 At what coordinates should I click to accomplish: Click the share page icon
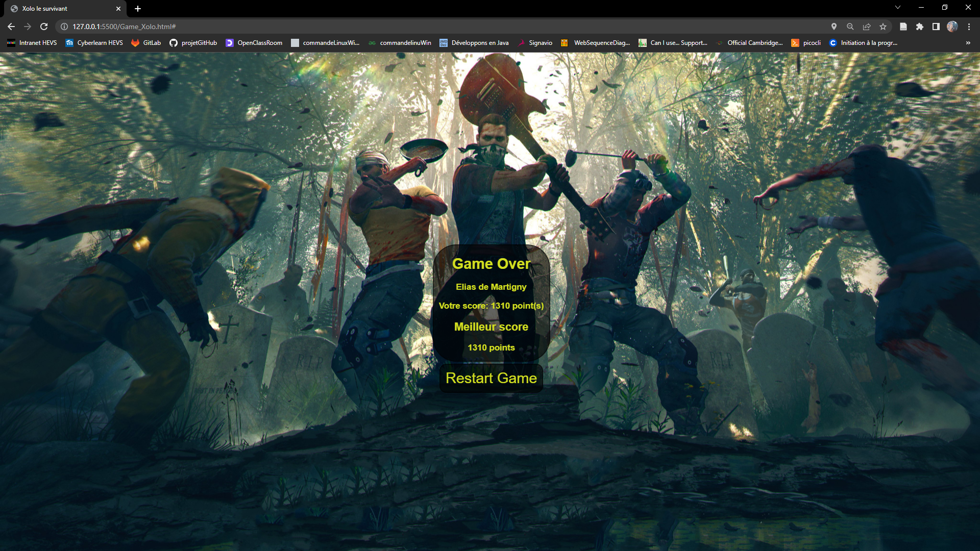pyautogui.click(x=867, y=27)
